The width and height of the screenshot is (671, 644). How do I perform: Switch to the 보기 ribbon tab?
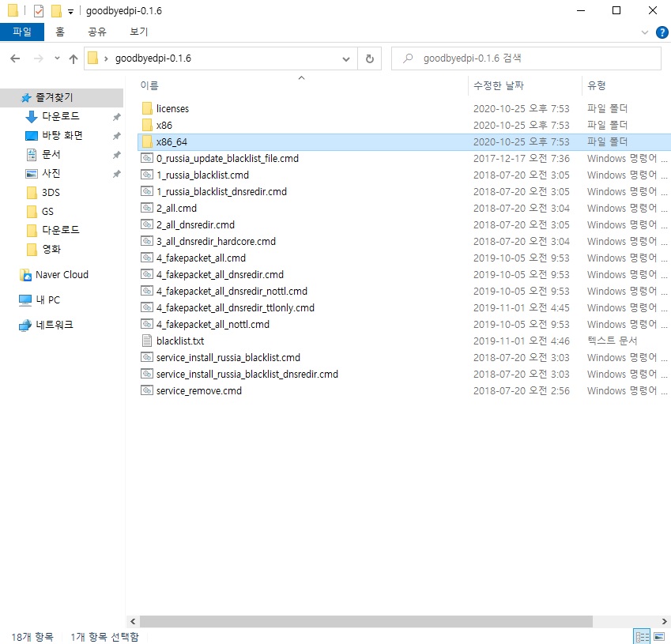tap(138, 32)
